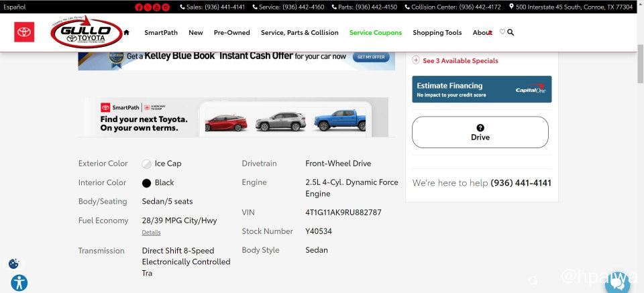Switch language to Español
The height and width of the screenshot is (293, 644).
coord(15,7)
